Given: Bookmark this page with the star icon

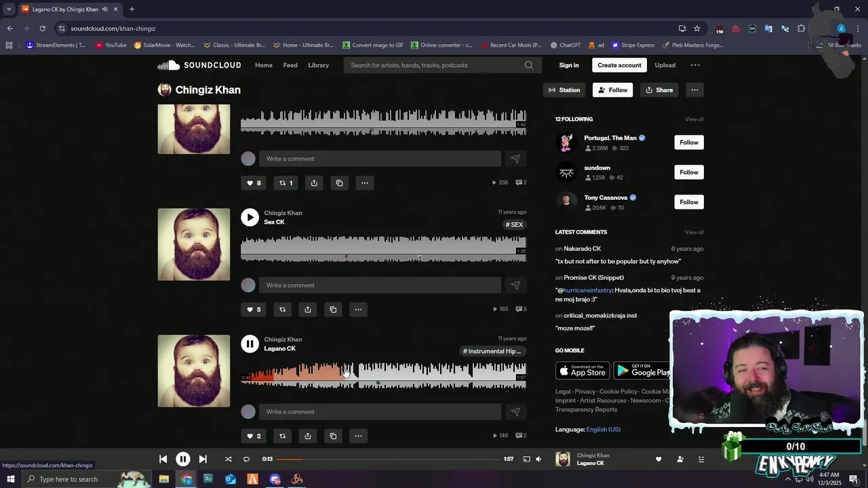Looking at the screenshot, I should 697,28.
